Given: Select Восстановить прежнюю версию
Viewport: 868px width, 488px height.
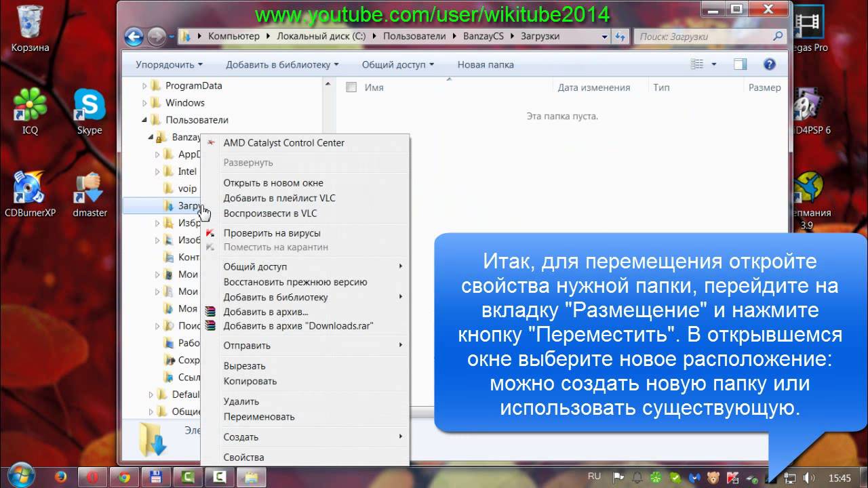Looking at the screenshot, I should [x=307, y=282].
